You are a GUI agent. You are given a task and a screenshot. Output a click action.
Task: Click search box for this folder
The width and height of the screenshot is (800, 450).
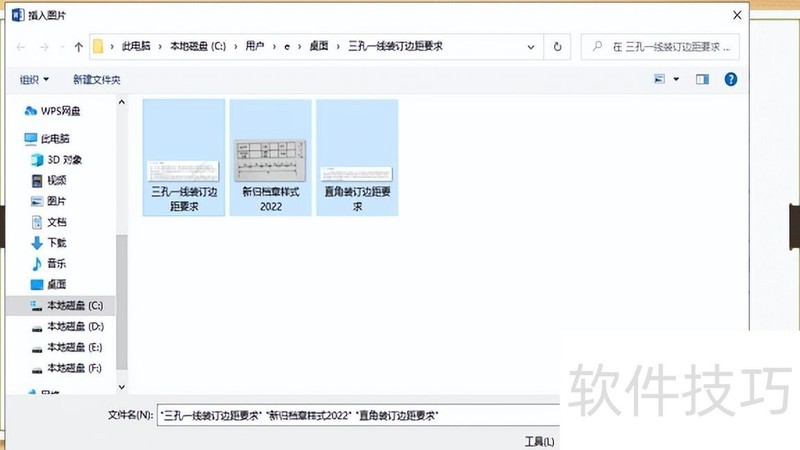pos(660,47)
